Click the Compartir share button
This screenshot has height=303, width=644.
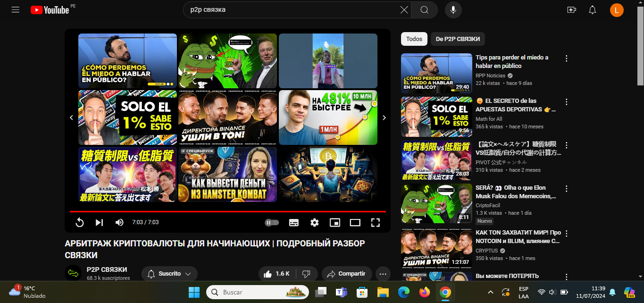(347, 274)
